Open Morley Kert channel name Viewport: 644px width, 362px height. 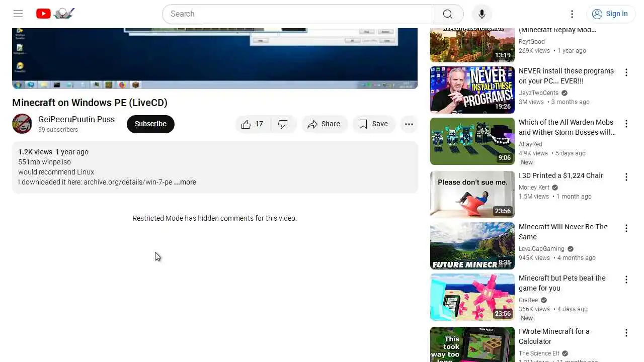(x=534, y=188)
